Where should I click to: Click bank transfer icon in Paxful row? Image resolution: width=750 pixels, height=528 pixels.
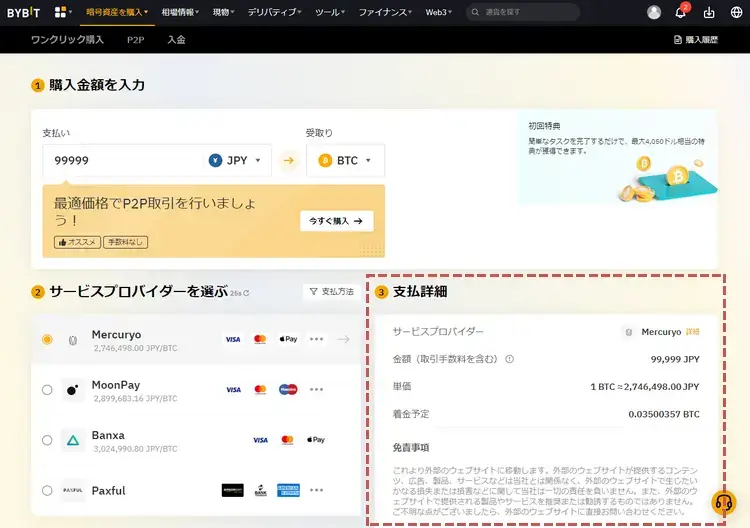click(x=261, y=490)
